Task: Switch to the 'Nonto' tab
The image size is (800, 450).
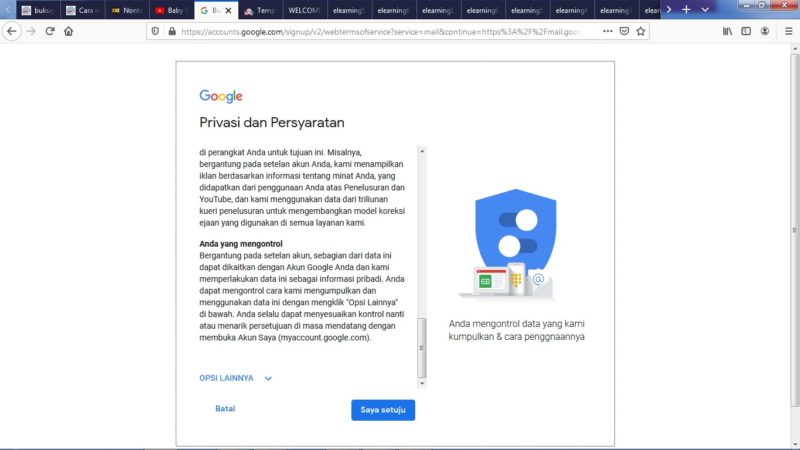Action: 127,10
